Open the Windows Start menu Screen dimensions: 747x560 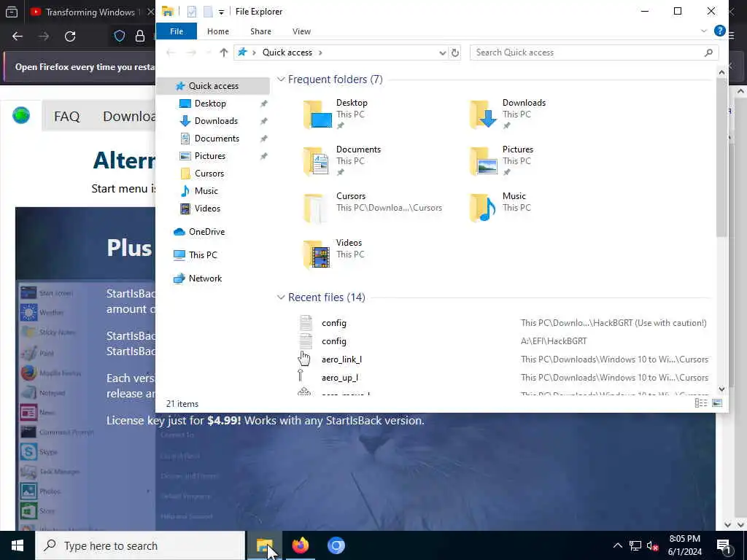tap(18, 545)
